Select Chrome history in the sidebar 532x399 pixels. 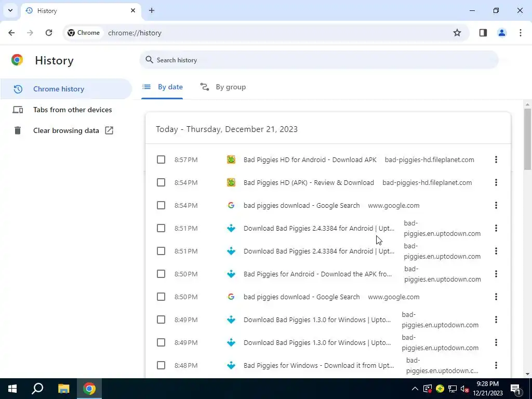(x=66, y=89)
